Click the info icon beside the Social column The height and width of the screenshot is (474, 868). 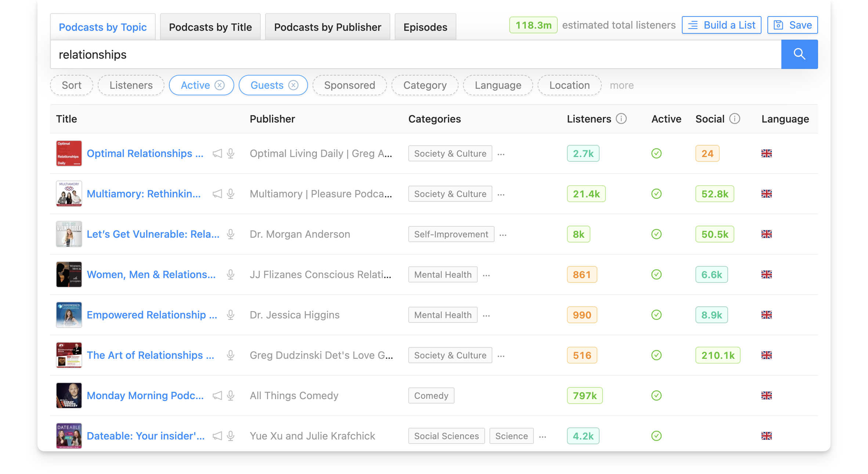coord(734,118)
